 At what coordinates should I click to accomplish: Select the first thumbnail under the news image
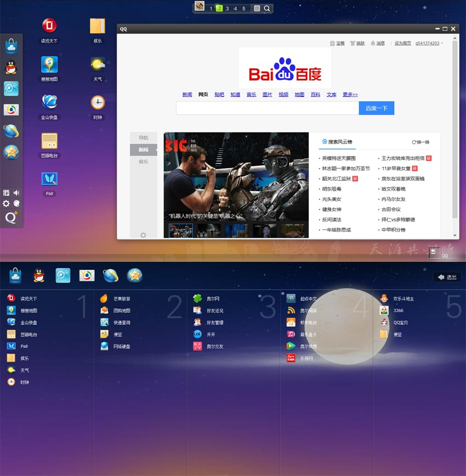(x=181, y=231)
